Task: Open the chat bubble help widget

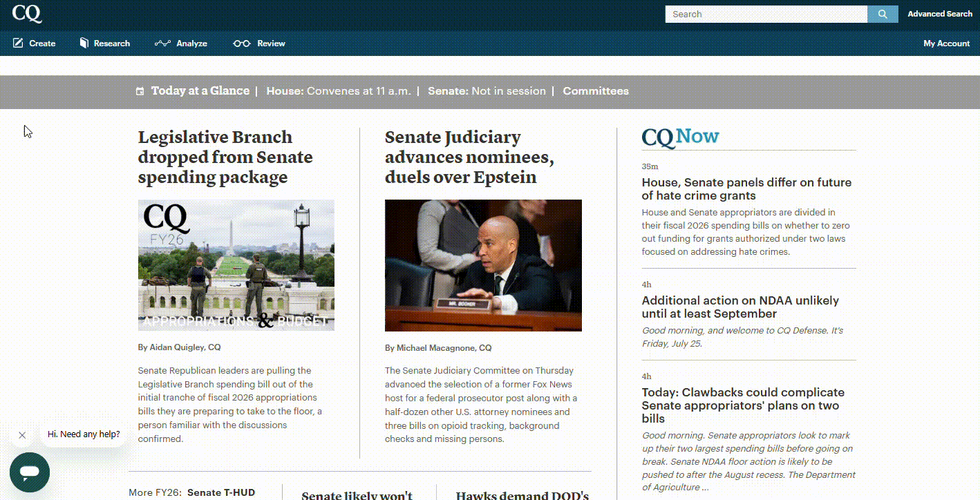Action: [30, 472]
